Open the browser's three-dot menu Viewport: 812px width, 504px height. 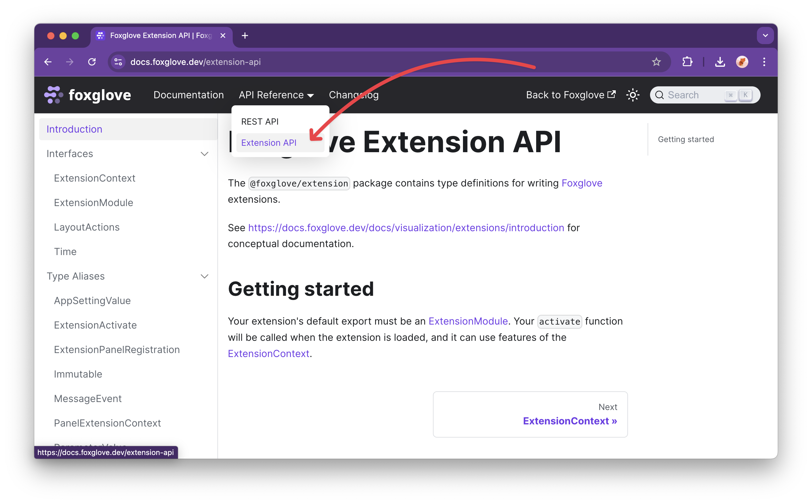coord(764,62)
